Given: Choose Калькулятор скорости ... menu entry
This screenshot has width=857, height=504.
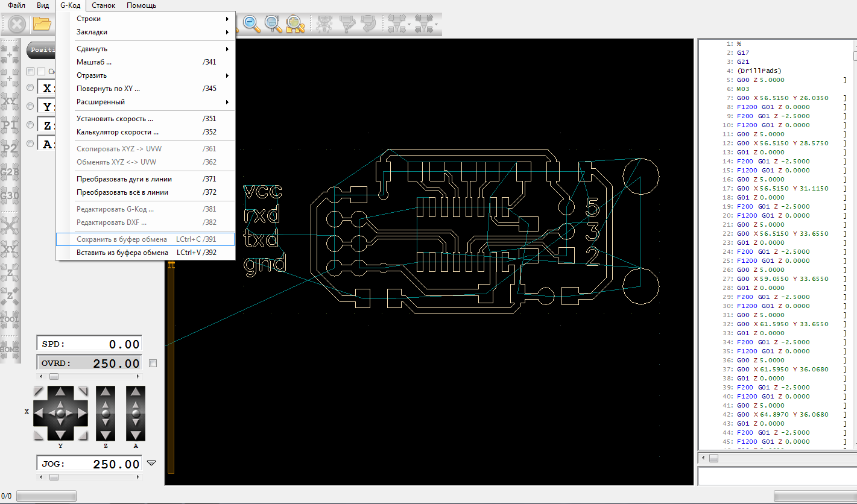Looking at the screenshot, I should pos(145,132).
